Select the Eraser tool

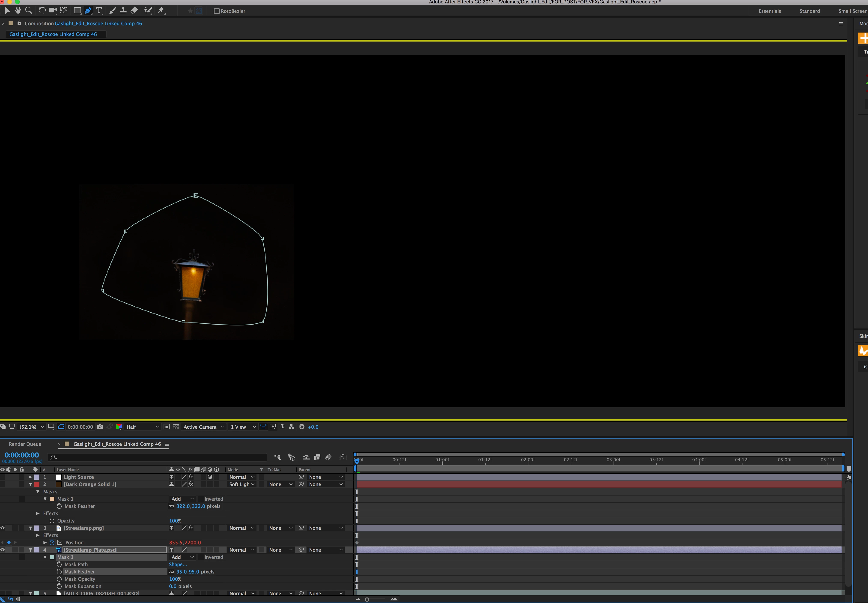134,10
